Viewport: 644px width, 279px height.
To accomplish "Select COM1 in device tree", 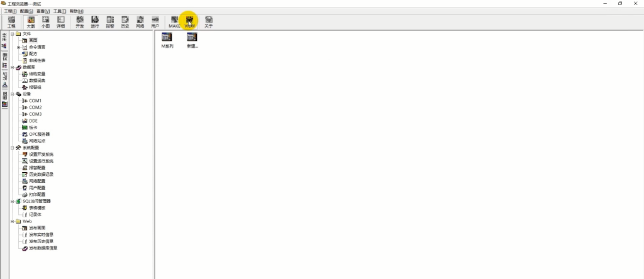I will pyautogui.click(x=35, y=101).
